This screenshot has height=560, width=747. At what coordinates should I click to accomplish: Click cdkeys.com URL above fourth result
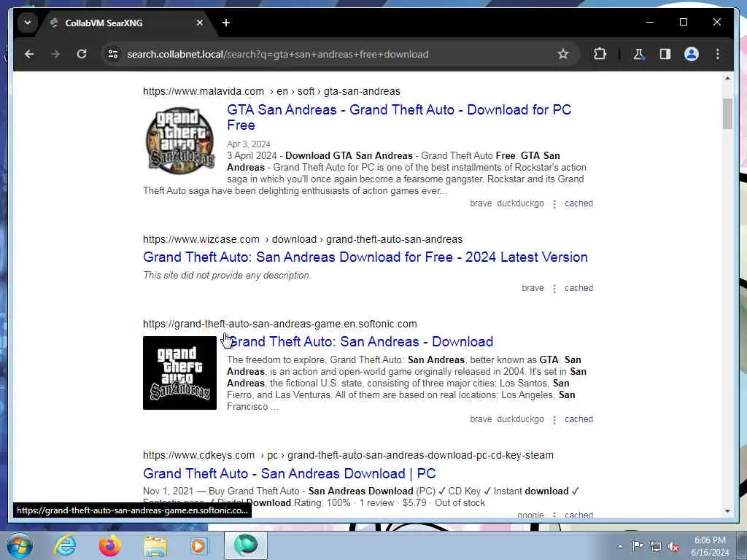click(x=348, y=455)
